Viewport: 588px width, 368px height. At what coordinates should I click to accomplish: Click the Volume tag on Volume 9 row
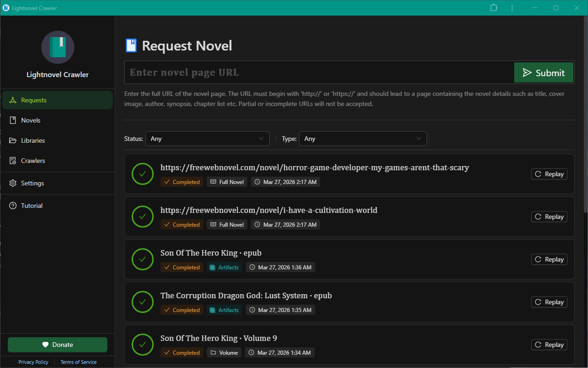point(224,353)
